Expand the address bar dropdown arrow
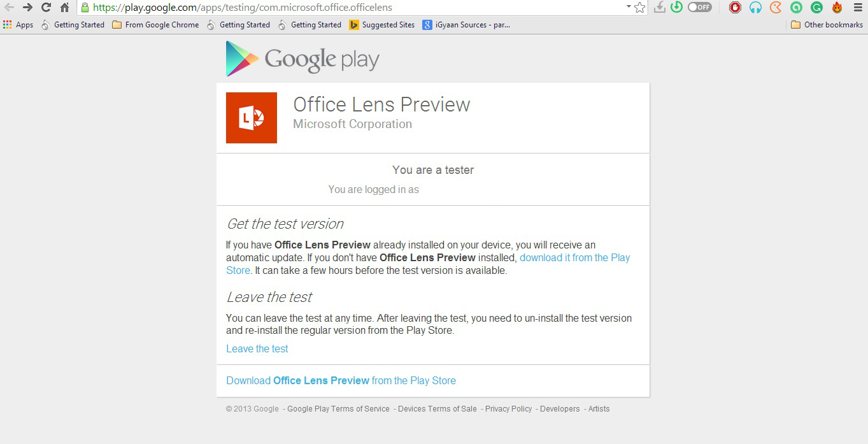868x444 pixels. point(629,7)
